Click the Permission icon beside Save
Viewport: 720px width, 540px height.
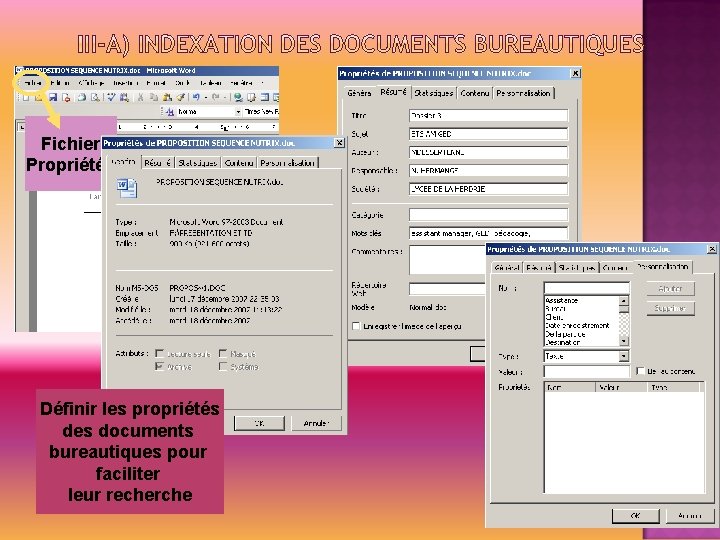66,97
